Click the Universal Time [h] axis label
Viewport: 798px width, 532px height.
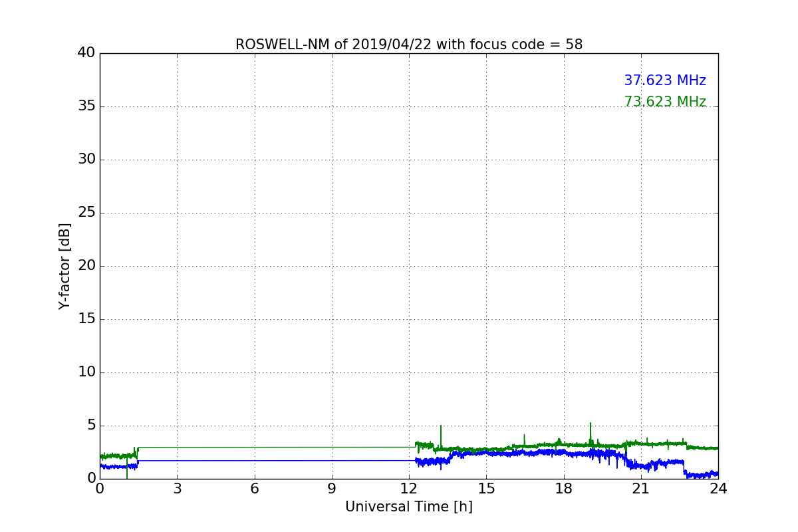pyautogui.click(x=409, y=507)
